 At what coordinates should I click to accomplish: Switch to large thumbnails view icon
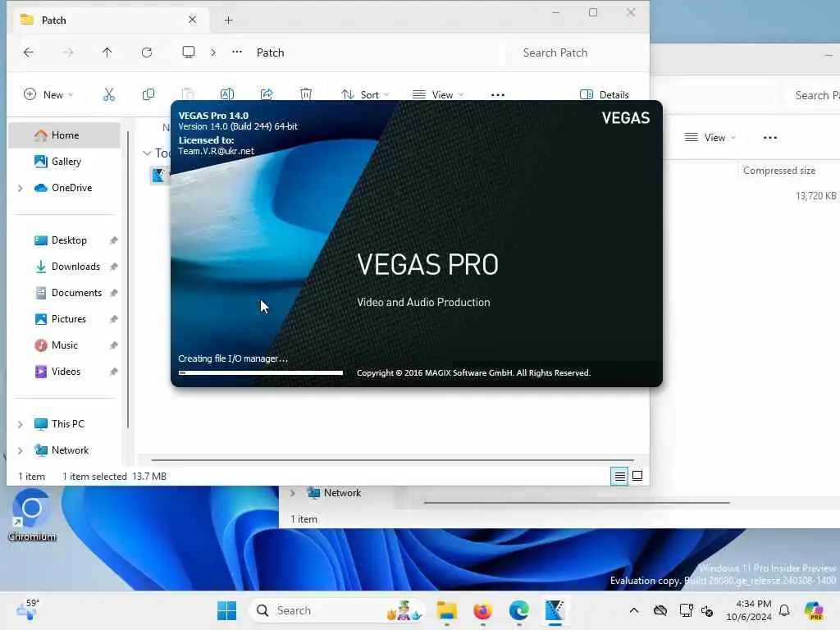click(x=637, y=476)
